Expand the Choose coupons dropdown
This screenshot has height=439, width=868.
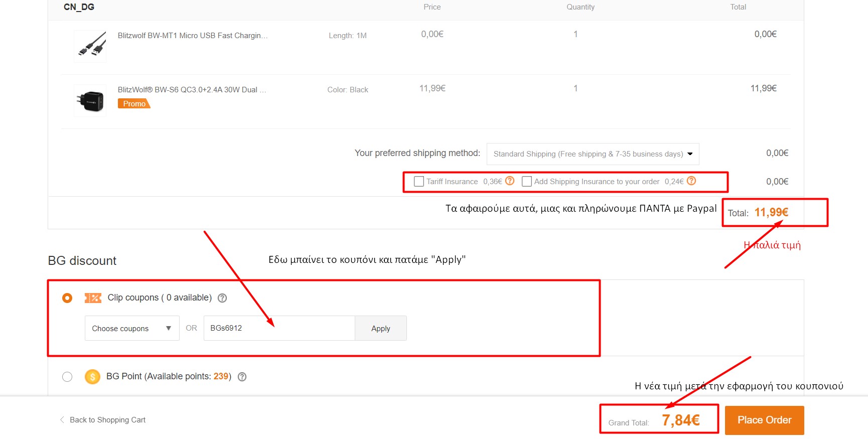coord(132,328)
